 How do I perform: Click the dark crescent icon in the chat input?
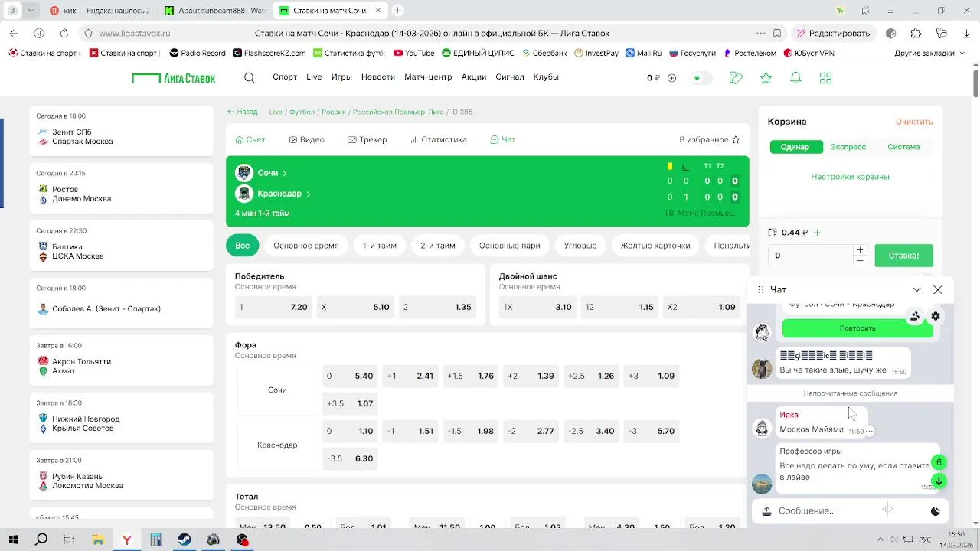[935, 510]
